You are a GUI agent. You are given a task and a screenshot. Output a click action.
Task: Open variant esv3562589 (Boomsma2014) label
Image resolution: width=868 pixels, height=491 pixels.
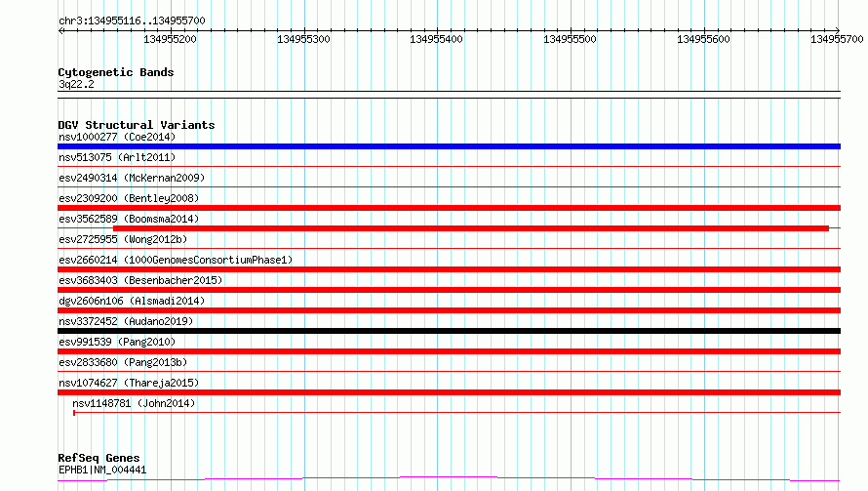(x=129, y=219)
